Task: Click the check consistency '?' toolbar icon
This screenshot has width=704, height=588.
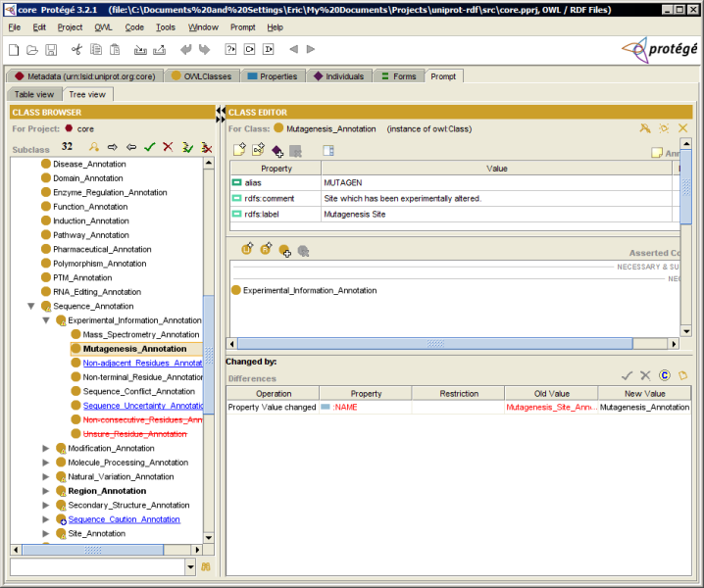Action: (x=230, y=49)
